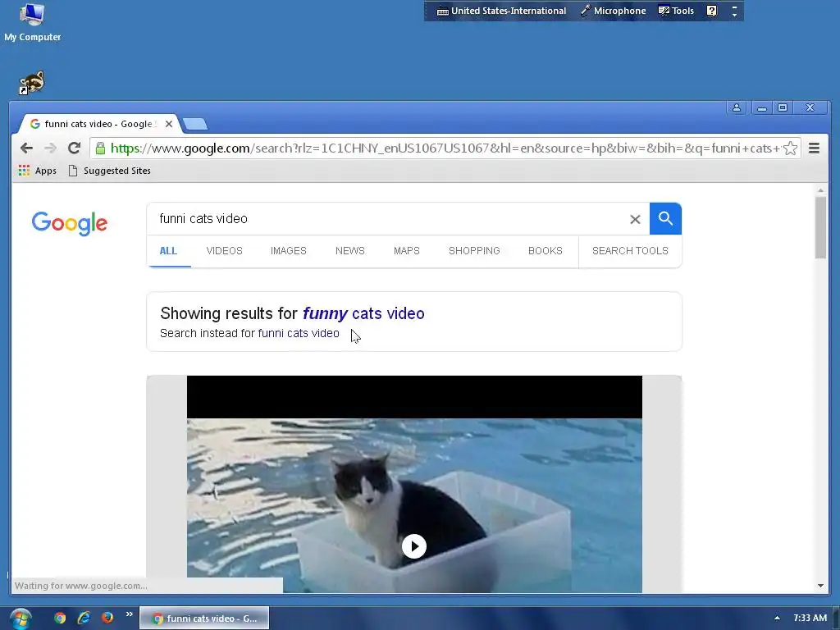Click the language bar help icon
Viewport: 840px width, 630px height.
click(711, 11)
